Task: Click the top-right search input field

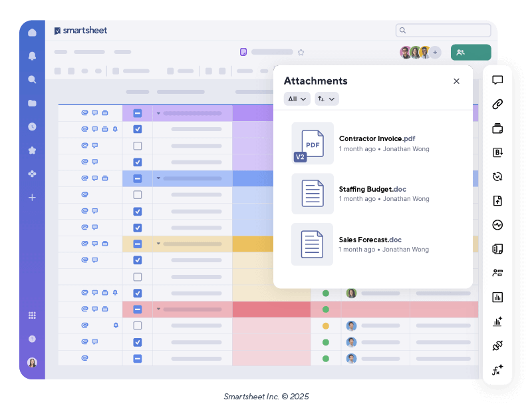Action: (443, 30)
